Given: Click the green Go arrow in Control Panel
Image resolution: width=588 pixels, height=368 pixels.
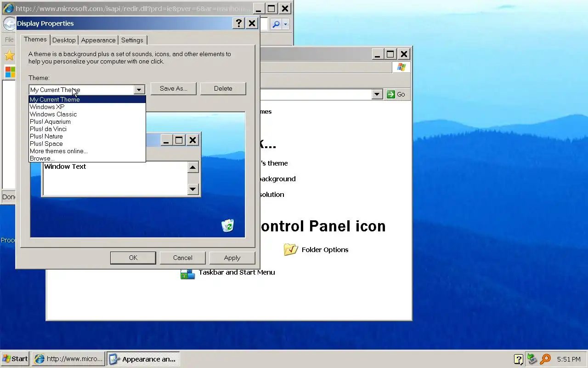Looking at the screenshot, I should tap(391, 94).
